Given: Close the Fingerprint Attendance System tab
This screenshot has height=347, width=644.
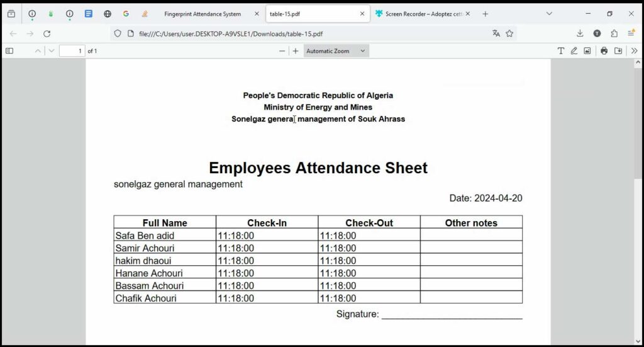Looking at the screenshot, I should coord(257,14).
